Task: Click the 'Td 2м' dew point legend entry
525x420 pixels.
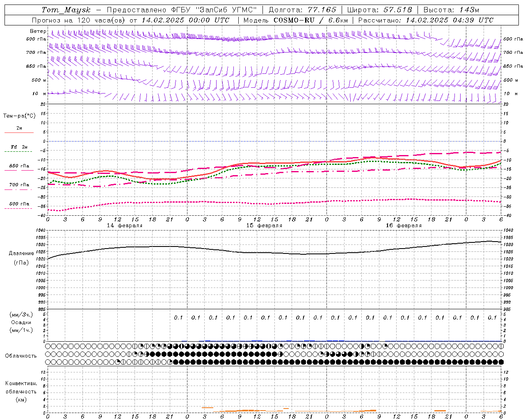Action: pos(19,147)
